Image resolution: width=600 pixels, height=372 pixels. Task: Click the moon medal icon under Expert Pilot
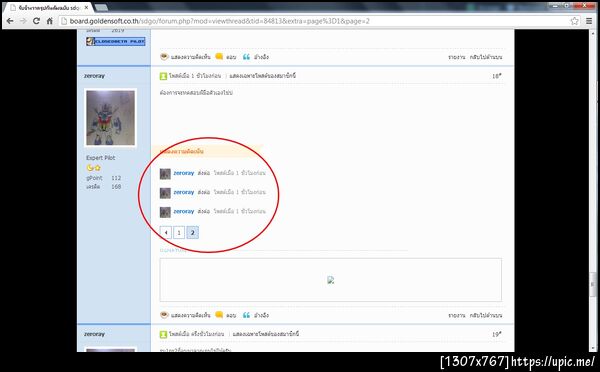90,168
